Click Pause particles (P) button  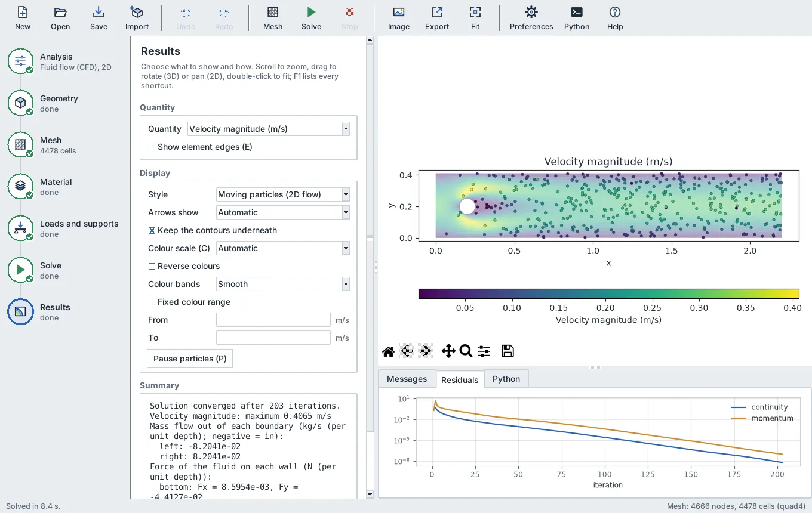[190, 359]
